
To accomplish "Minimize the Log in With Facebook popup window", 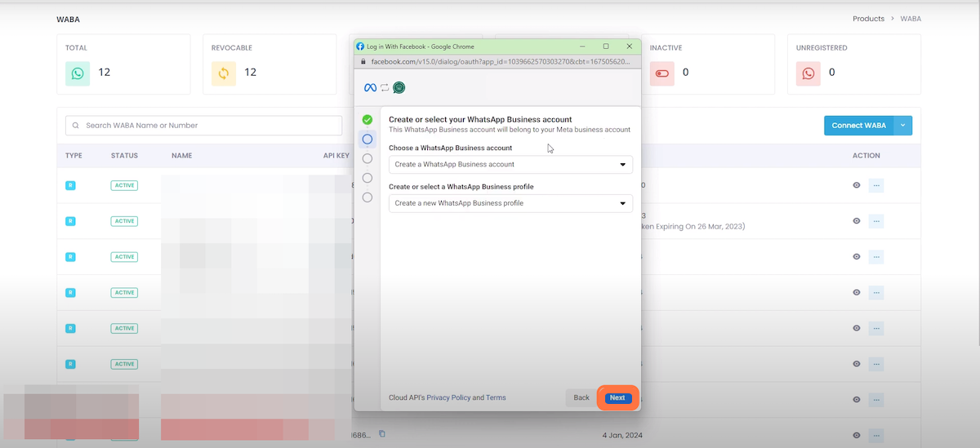I will [583, 47].
